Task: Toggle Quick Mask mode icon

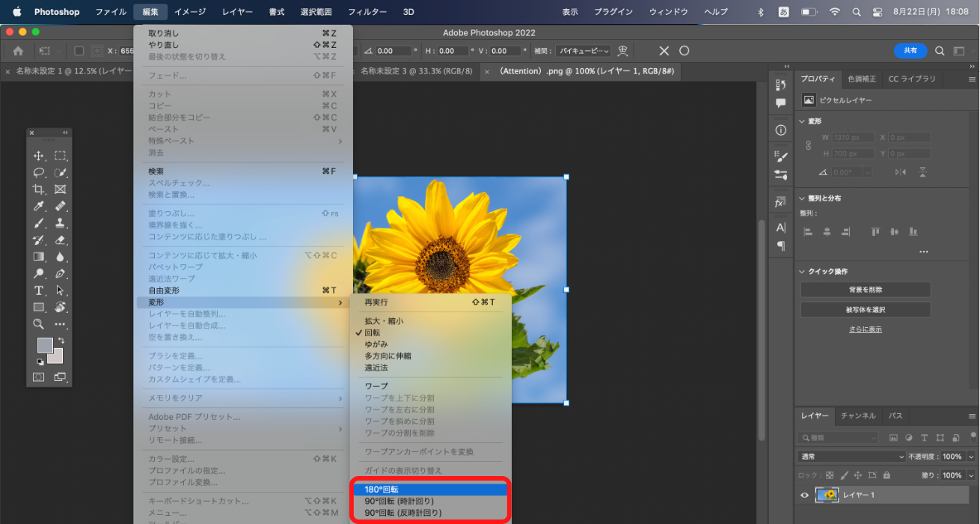Action: pos(39,377)
